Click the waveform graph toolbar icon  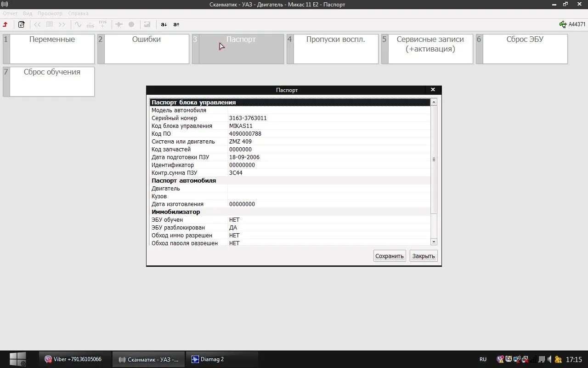click(78, 24)
